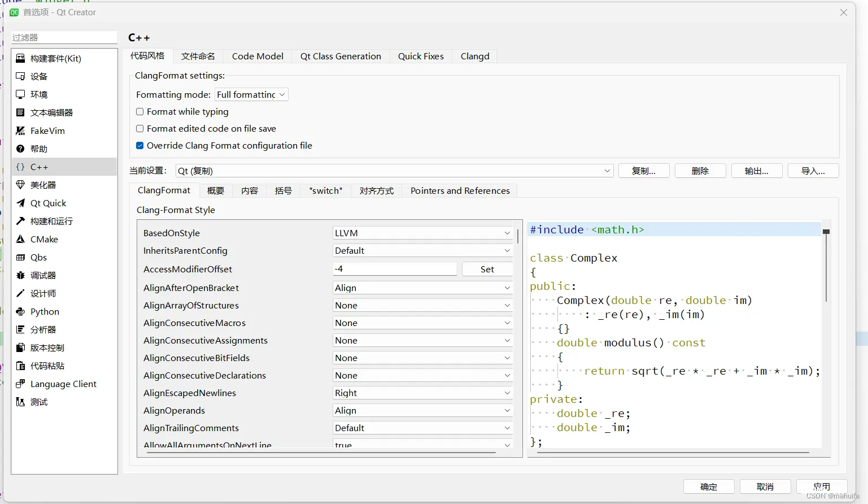
Task: Select the 版本控制 version control icon
Action: pyautogui.click(x=20, y=347)
